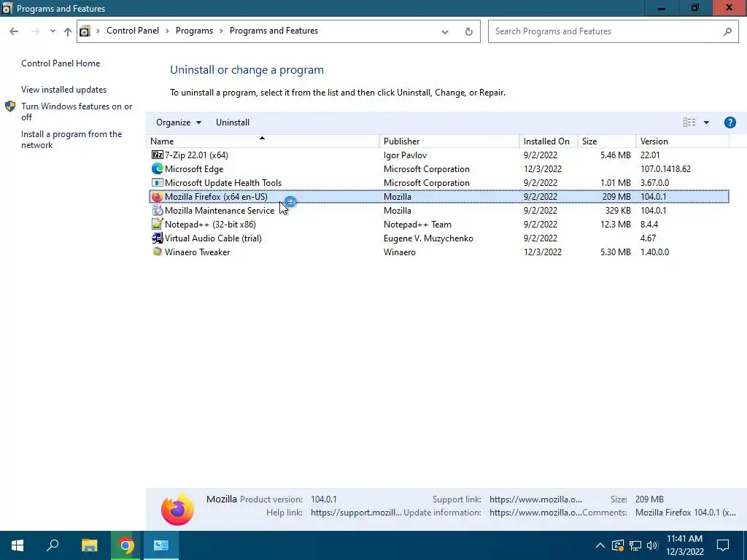Click the Notepad++ Team publisher cell
747x560 pixels.
pyautogui.click(x=417, y=225)
